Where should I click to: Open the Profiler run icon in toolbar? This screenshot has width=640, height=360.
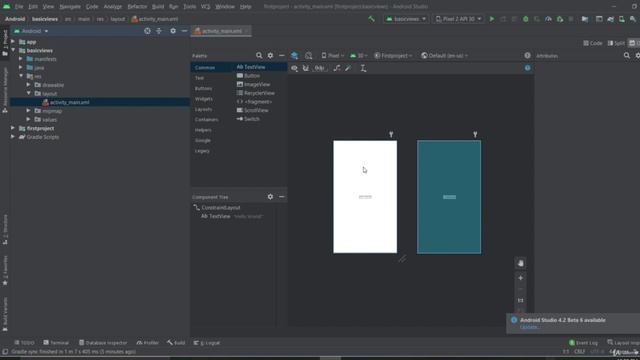pyautogui.click(x=548, y=19)
